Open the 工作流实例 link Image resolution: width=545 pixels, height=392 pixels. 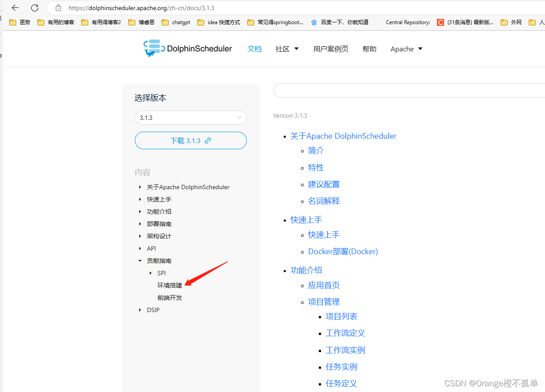pos(346,350)
